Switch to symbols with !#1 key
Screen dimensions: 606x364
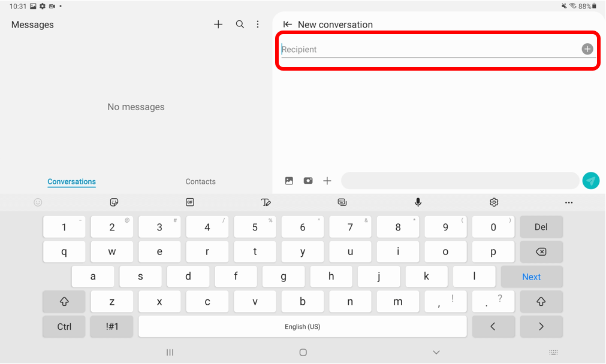pyautogui.click(x=111, y=326)
